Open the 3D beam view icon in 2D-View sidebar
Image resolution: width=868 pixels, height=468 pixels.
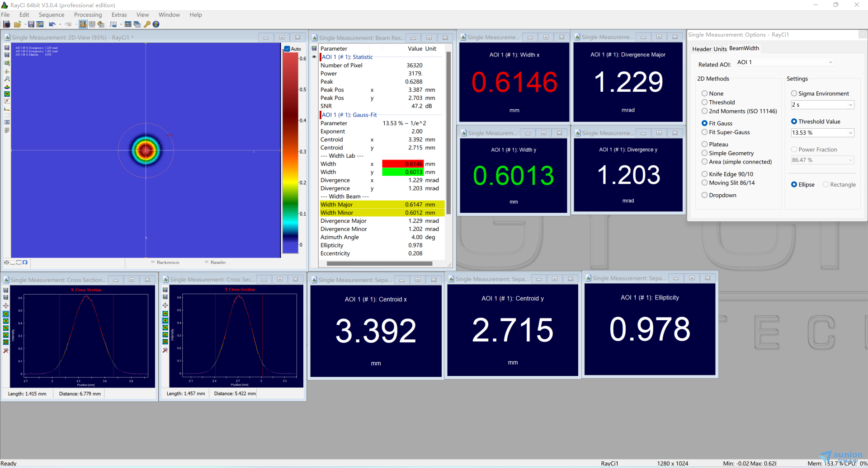(x=7, y=87)
